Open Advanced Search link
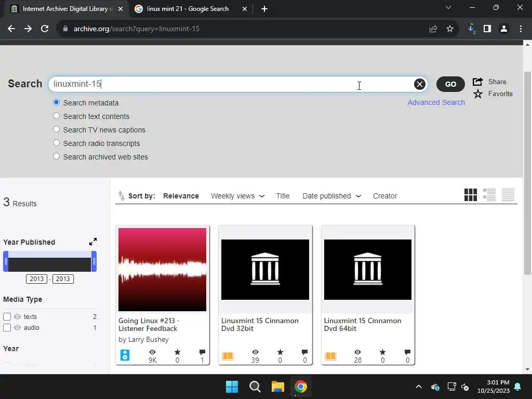 pos(436,102)
